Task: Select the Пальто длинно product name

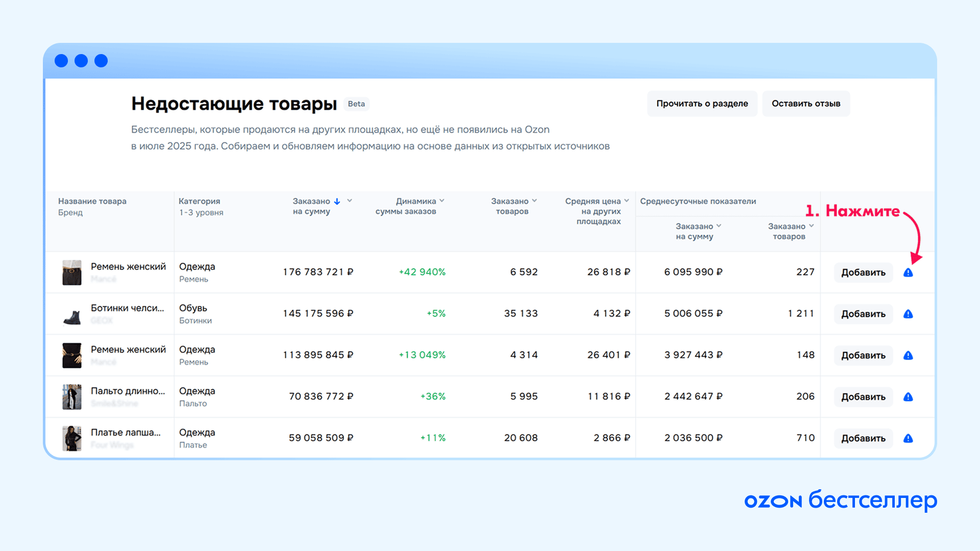Action: click(x=128, y=391)
